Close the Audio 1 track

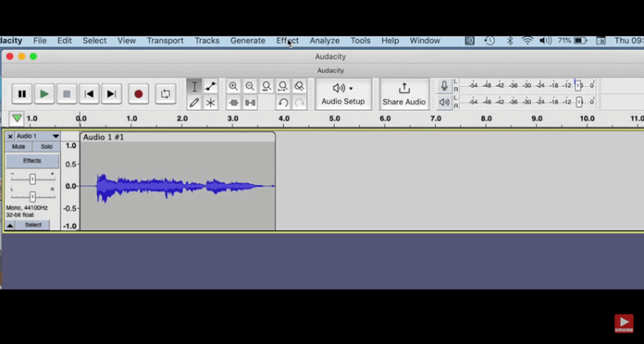[x=10, y=136]
